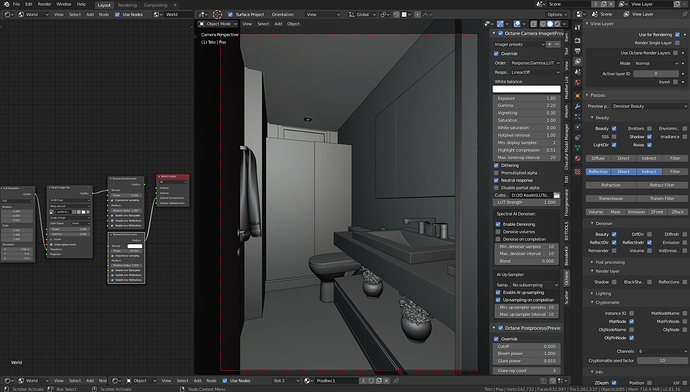This screenshot has width=690, height=392.
Task: Open Global transform orientation dropdown
Action: [363, 15]
